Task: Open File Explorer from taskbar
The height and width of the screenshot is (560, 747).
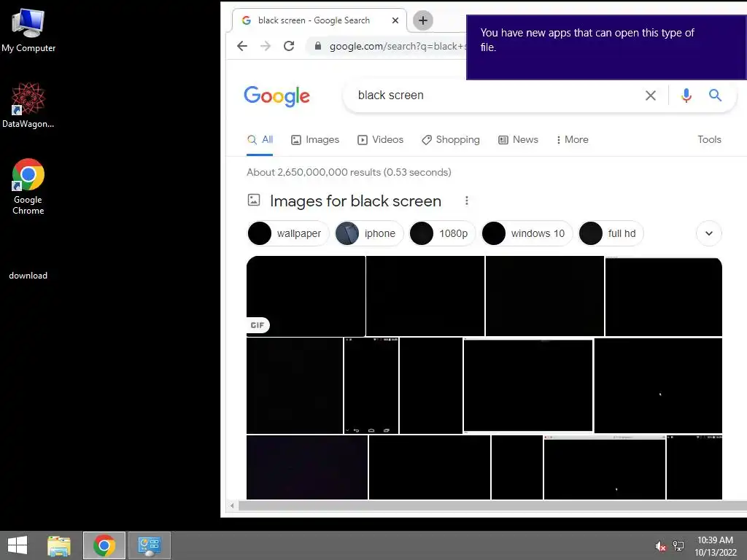Action: pyautogui.click(x=58, y=545)
